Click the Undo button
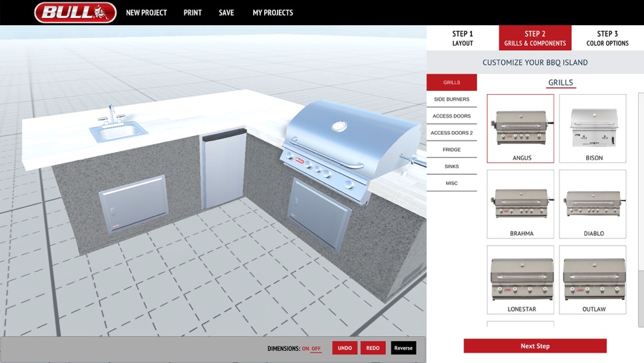Image resolution: width=644 pixels, height=363 pixels. [345, 348]
